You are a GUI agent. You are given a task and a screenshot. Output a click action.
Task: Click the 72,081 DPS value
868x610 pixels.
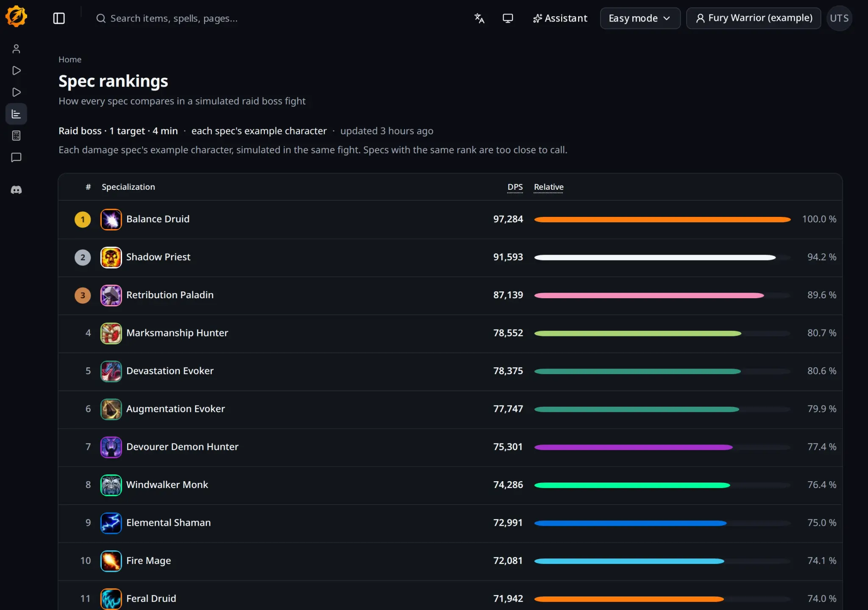[x=508, y=560]
